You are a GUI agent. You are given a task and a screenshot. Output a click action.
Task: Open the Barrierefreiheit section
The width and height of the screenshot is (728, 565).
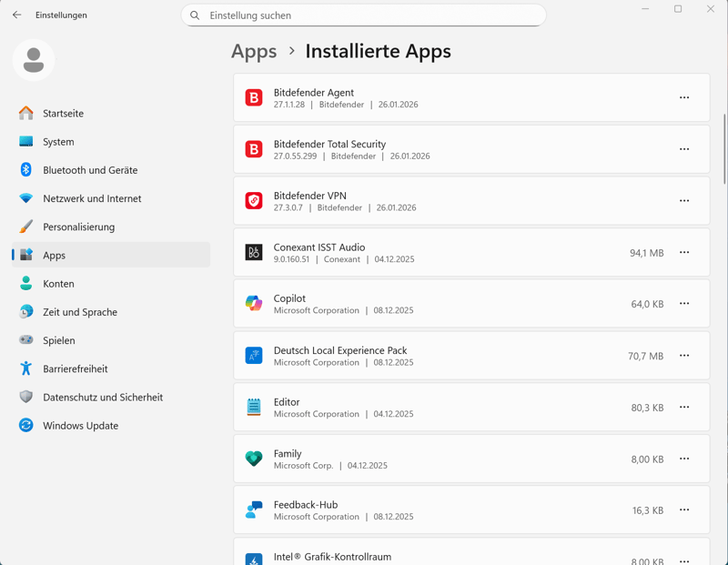[x=111, y=368]
